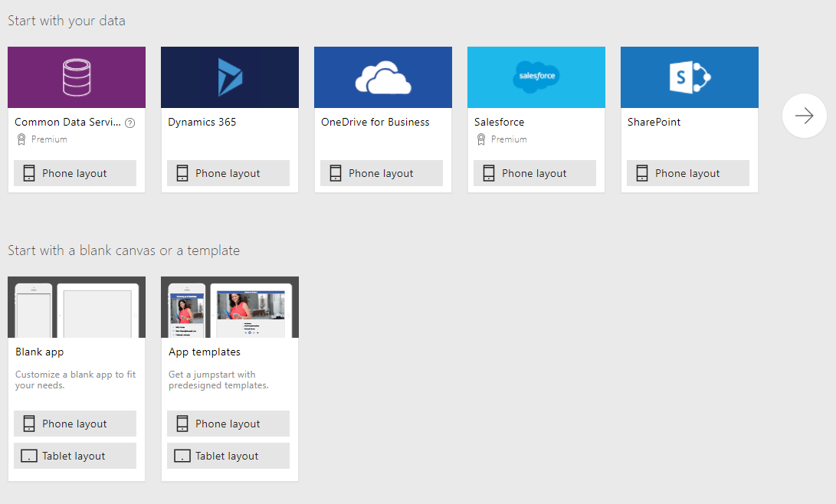
Task: Create Blank app with Phone layout
Action: [75, 424]
